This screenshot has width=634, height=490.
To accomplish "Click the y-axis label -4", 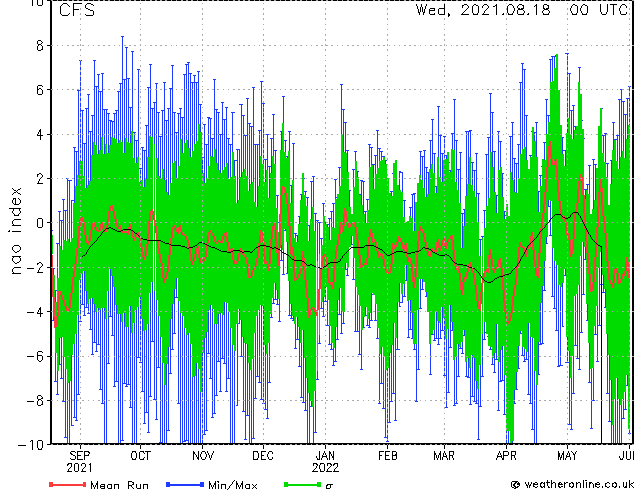I will pos(35,312).
